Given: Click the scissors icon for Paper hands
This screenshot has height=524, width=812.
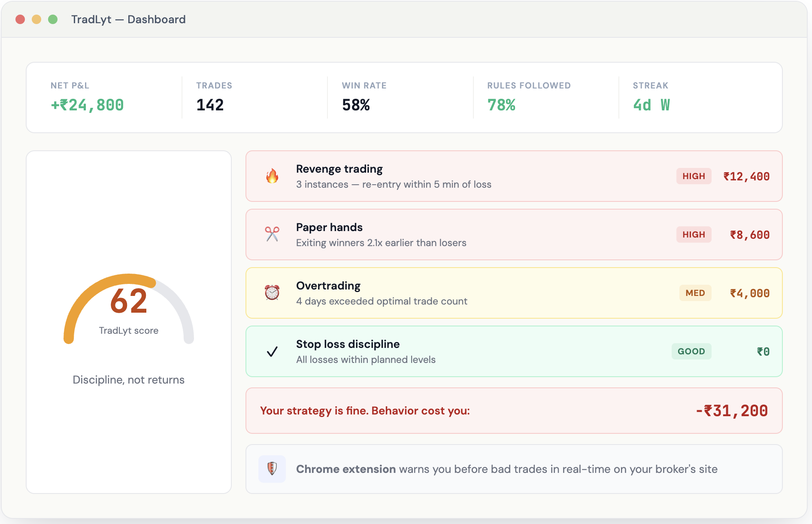Looking at the screenshot, I should click(x=272, y=235).
